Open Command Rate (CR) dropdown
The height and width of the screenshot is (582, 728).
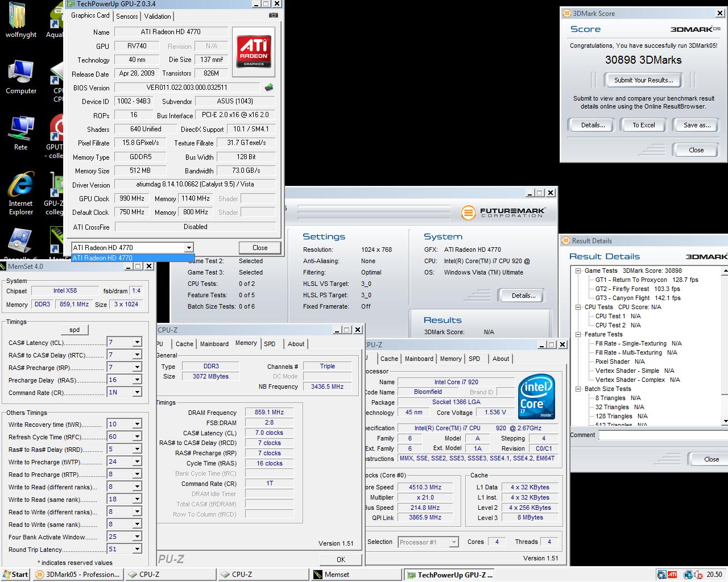click(137, 392)
